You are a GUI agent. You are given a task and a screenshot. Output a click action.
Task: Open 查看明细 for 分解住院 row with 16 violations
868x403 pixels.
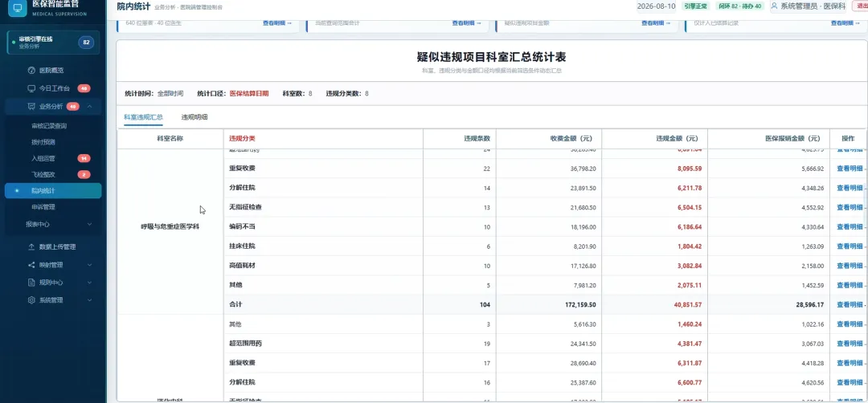tap(850, 382)
